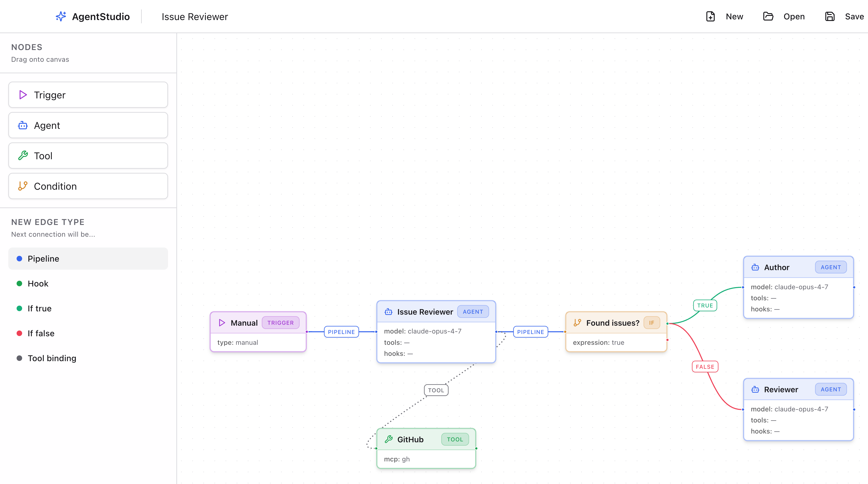Click the Open folder icon
Viewport: 868px width, 484px height.
768,17
